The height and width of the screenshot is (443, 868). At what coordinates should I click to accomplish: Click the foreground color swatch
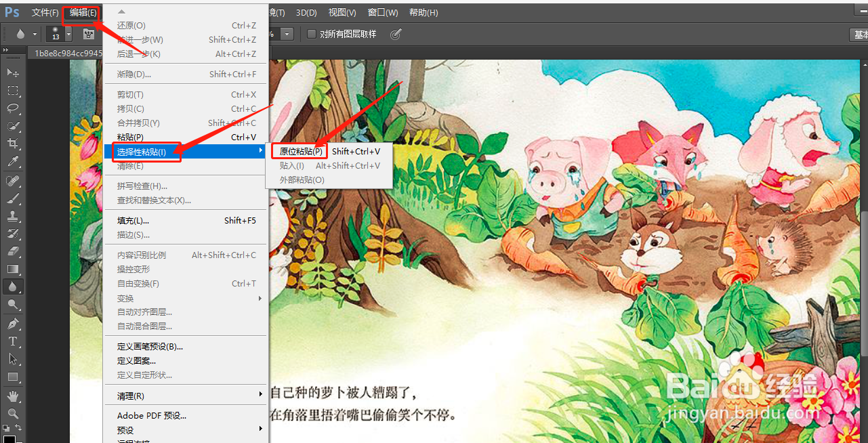coord(9,439)
